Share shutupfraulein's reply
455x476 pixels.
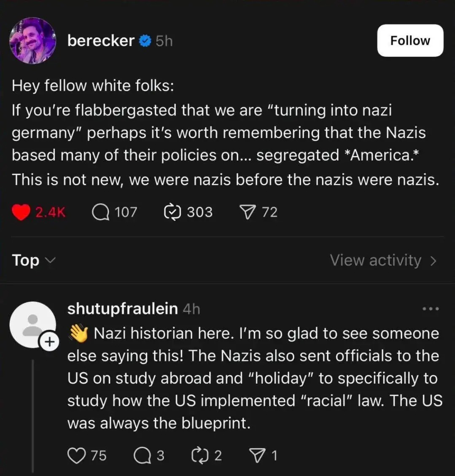(256, 455)
